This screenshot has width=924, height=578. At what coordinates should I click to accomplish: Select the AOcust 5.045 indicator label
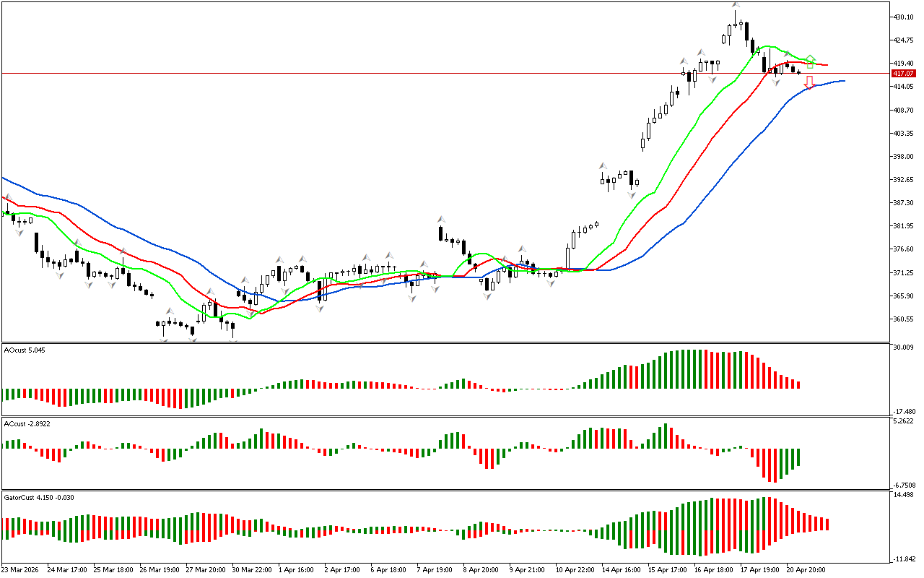coord(24,350)
